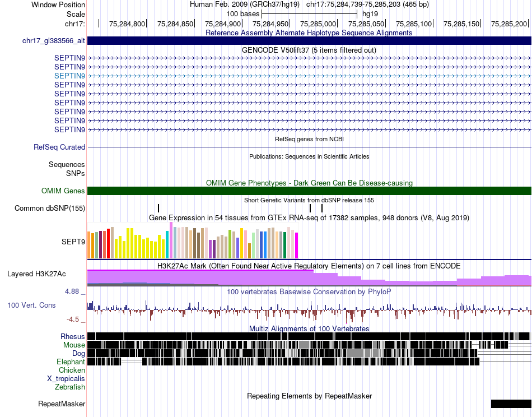Click the leftmost Common dbSNP variant marker

click(158, 208)
